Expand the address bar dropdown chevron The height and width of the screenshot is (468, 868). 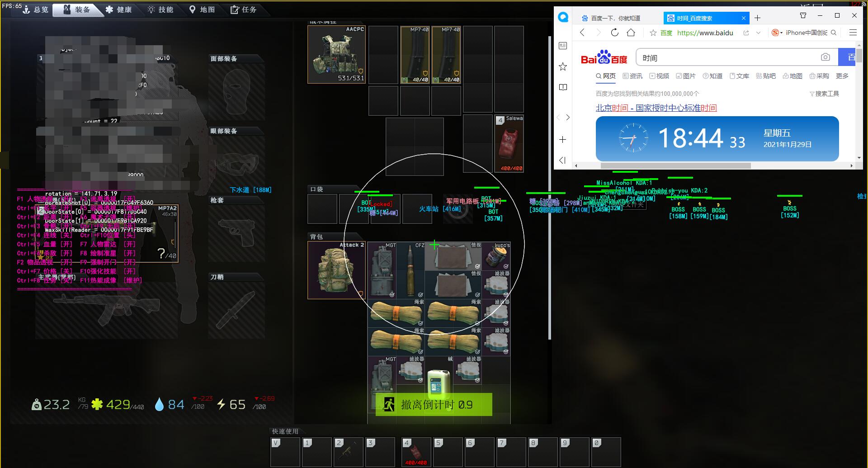click(758, 33)
